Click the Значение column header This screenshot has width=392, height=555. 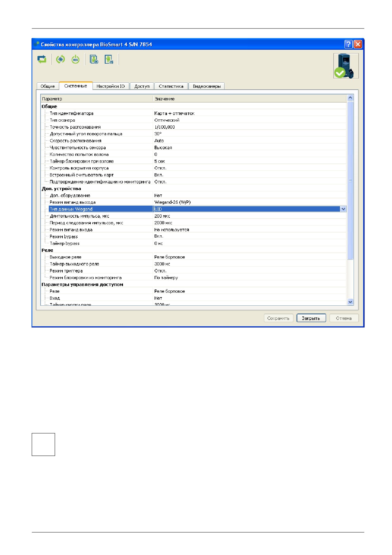point(250,99)
